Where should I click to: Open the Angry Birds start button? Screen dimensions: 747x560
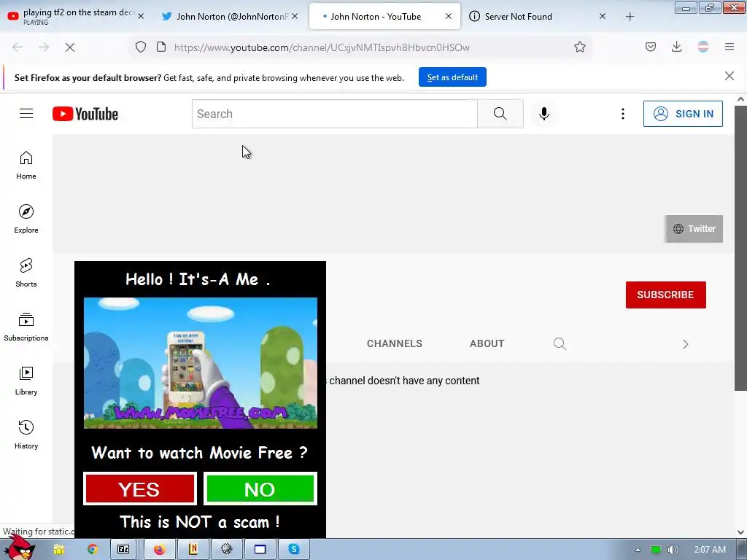pos(19,547)
